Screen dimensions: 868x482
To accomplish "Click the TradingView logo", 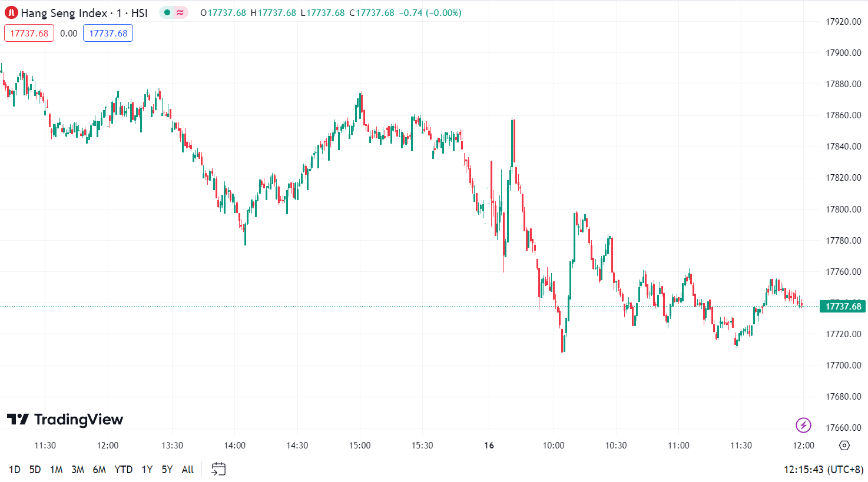I will pyautogui.click(x=65, y=419).
